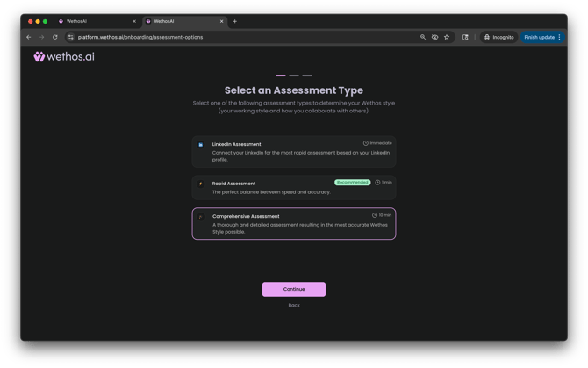Switch to the first WethosAI tab

click(97, 21)
